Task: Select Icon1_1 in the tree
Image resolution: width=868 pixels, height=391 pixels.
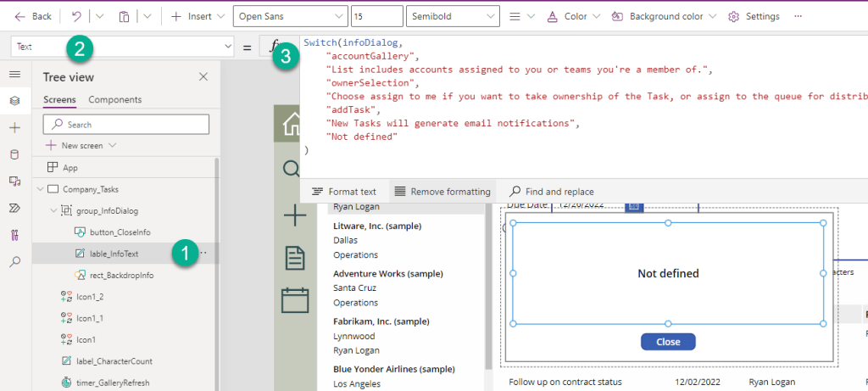Action: coord(90,318)
